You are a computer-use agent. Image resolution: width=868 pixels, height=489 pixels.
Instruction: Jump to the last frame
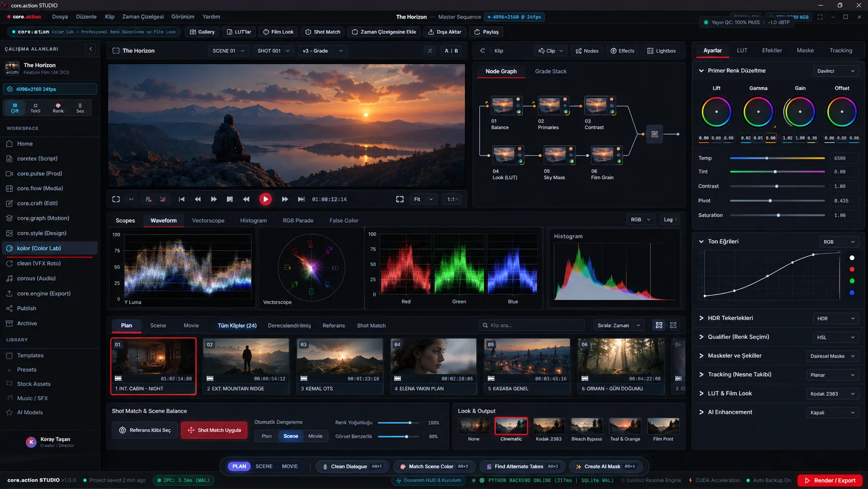click(301, 199)
